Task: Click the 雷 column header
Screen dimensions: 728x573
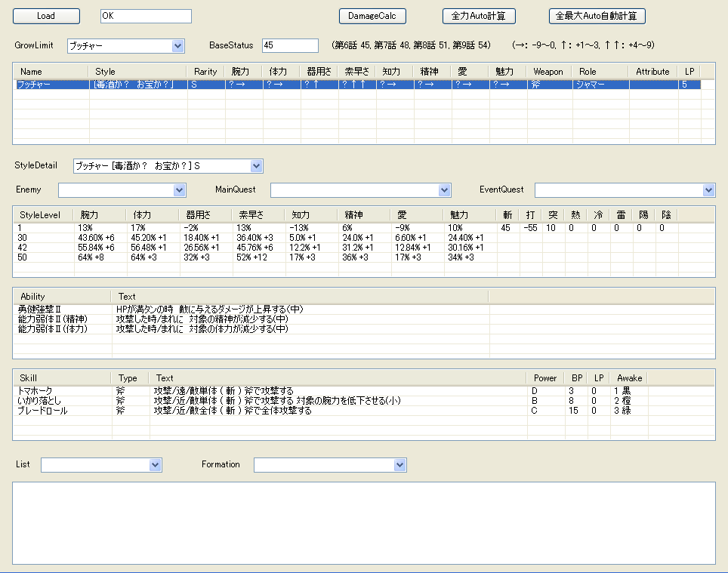Action: pos(622,215)
